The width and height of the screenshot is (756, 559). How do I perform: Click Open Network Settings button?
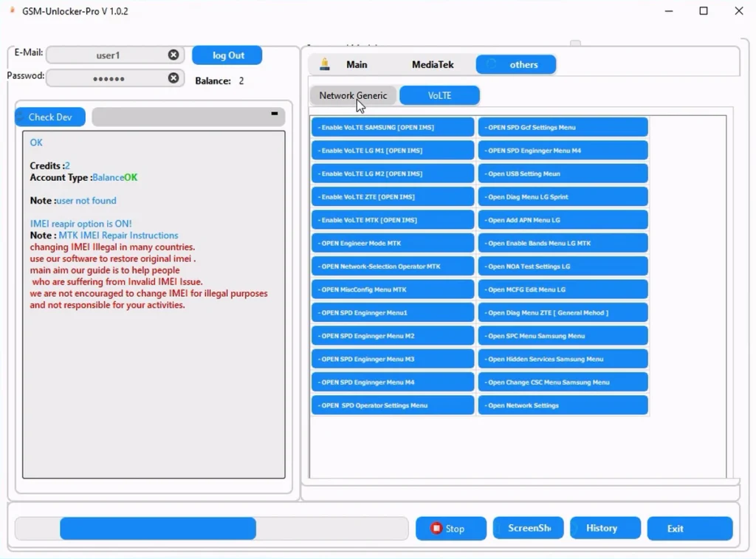(563, 405)
